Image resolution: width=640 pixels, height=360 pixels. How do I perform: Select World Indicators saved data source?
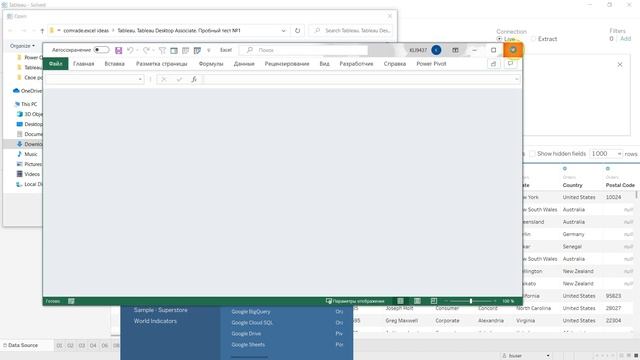[x=156, y=321]
